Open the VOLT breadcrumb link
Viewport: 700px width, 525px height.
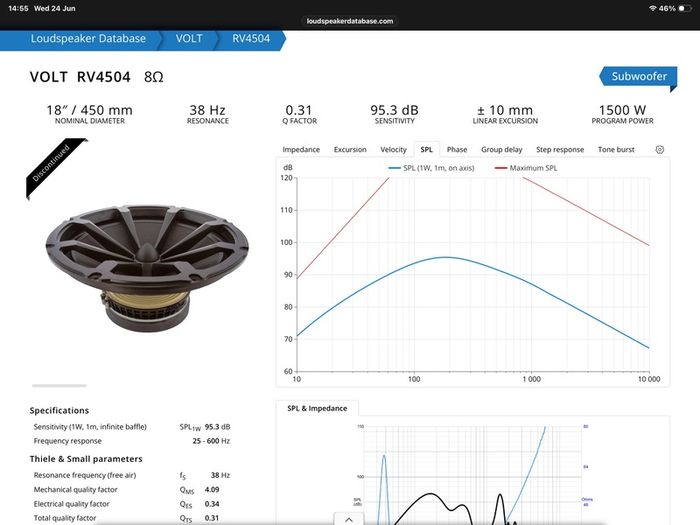click(189, 39)
